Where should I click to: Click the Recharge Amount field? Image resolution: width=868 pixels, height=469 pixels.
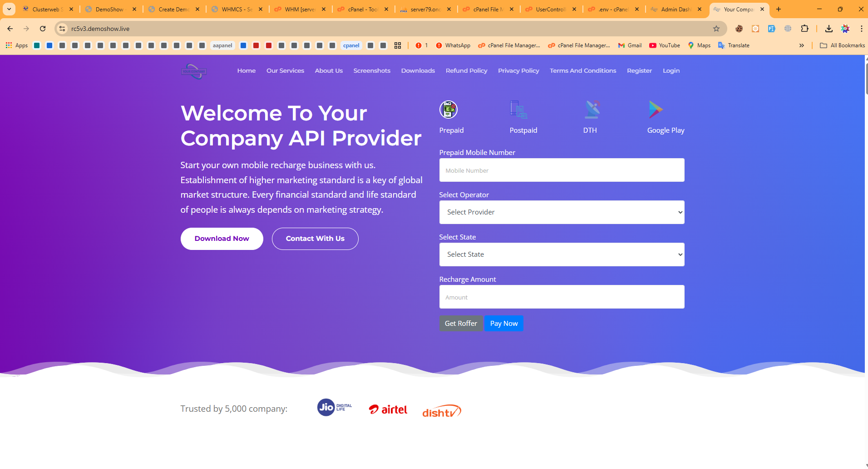[562, 297]
